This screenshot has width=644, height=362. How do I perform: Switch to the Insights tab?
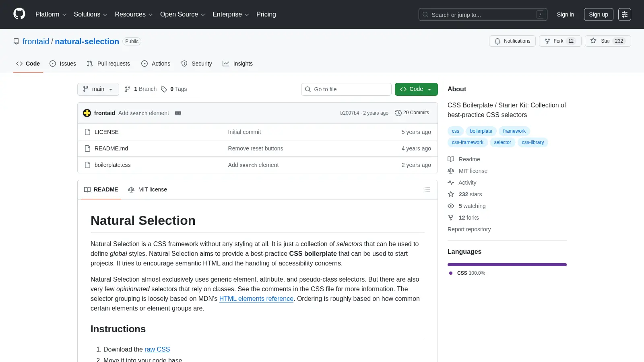tap(237, 64)
